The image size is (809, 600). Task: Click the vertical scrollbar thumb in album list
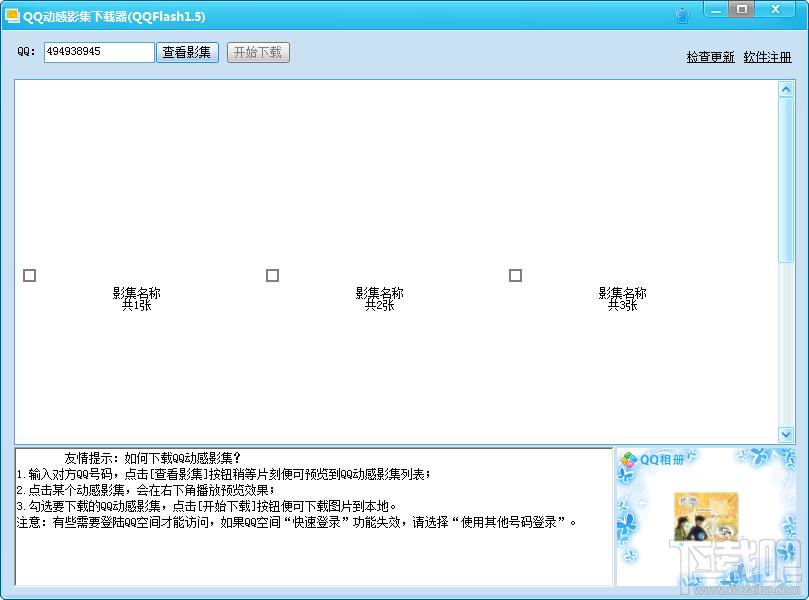coord(786,181)
